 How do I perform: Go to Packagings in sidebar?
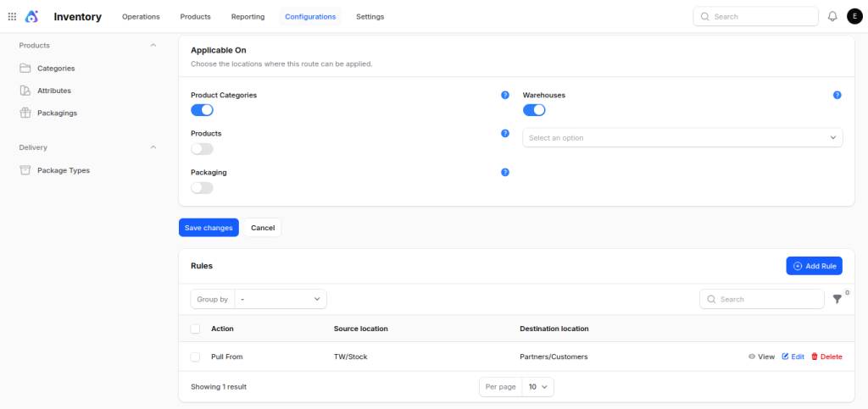[58, 113]
